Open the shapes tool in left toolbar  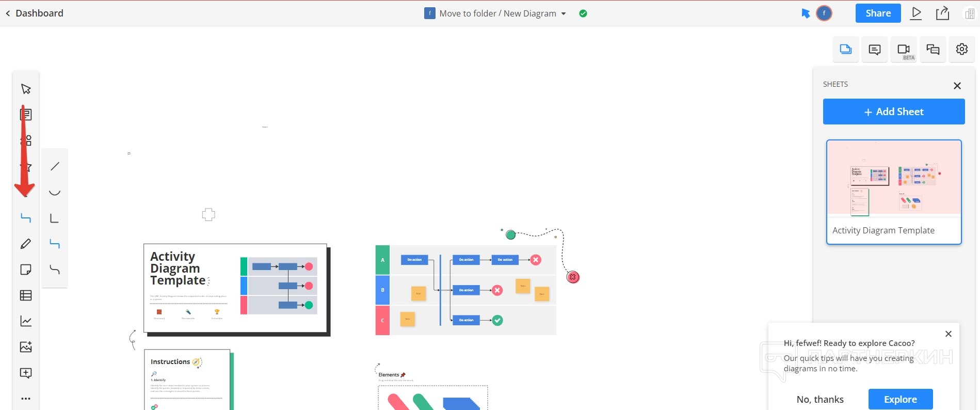tap(26, 140)
